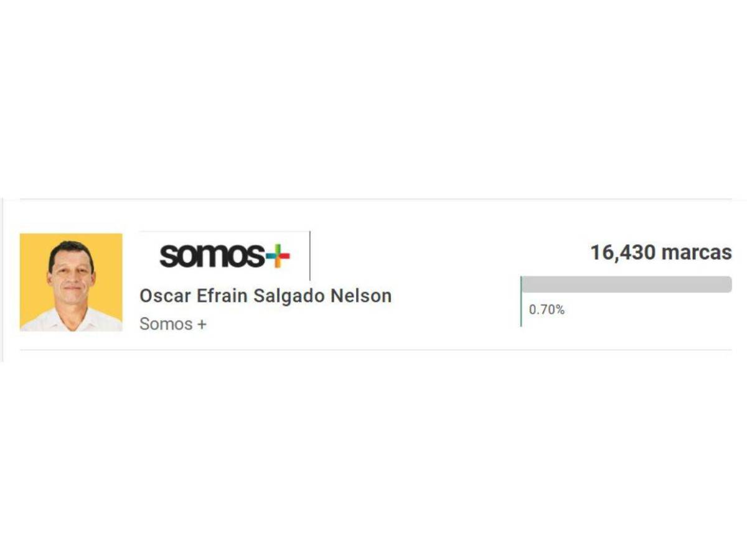Click the word "marcas"

pos(697,253)
